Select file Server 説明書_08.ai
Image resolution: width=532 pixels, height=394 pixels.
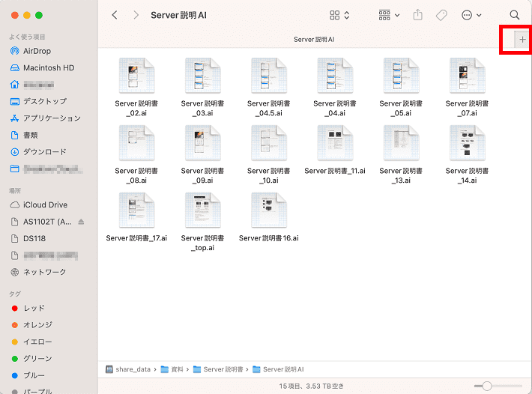click(x=136, y=154)
